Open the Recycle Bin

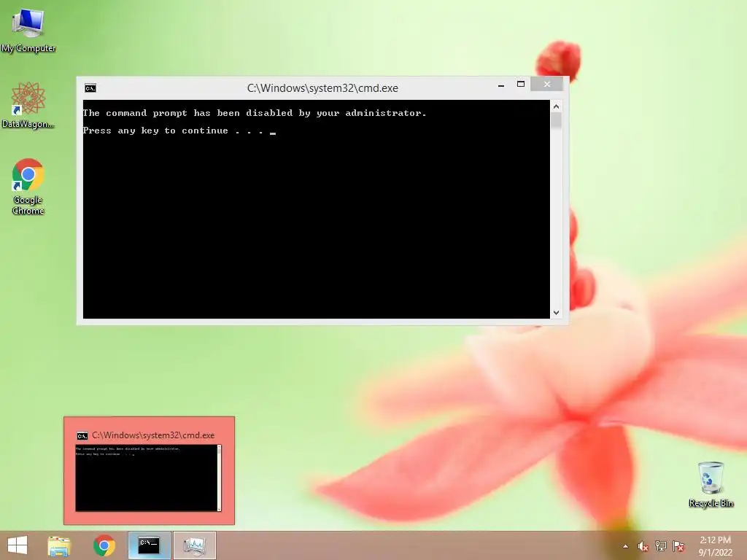click(x=711, y=484)
